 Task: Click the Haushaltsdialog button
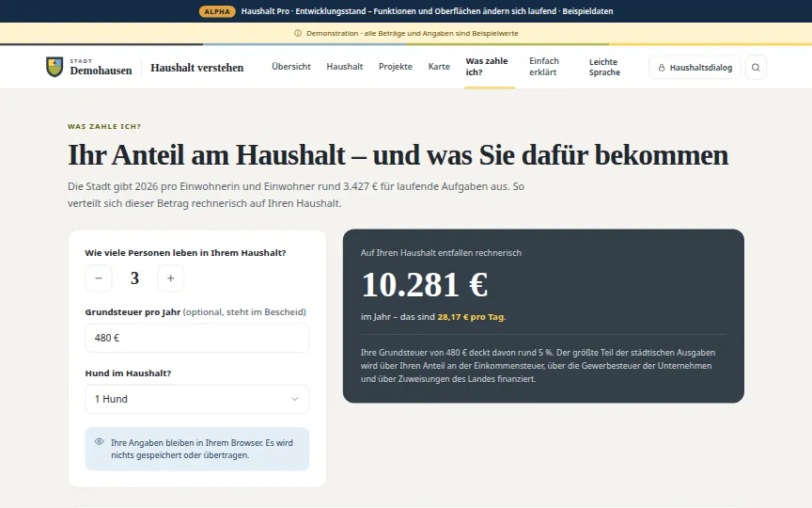point(695,68)
